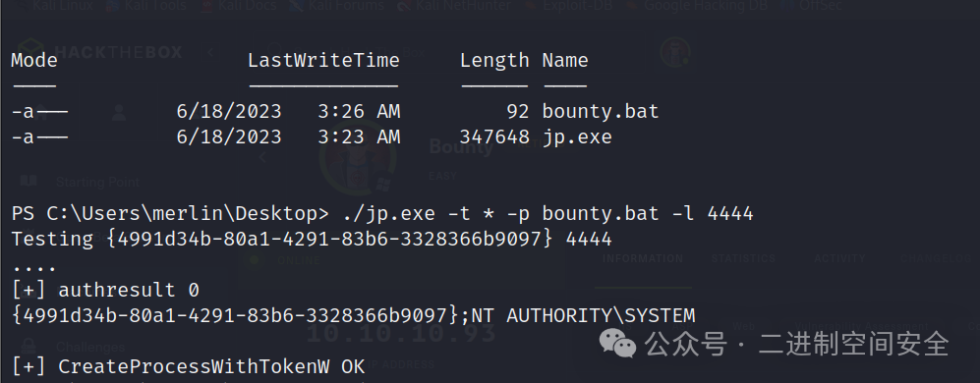Select the jp.exe file name in the listing

pos(577,137)
